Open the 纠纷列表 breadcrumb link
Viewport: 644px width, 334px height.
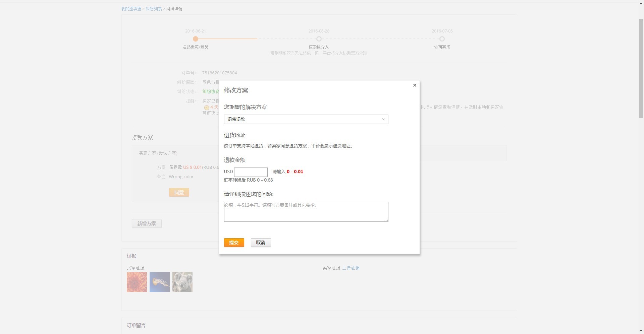click(154, 9)
